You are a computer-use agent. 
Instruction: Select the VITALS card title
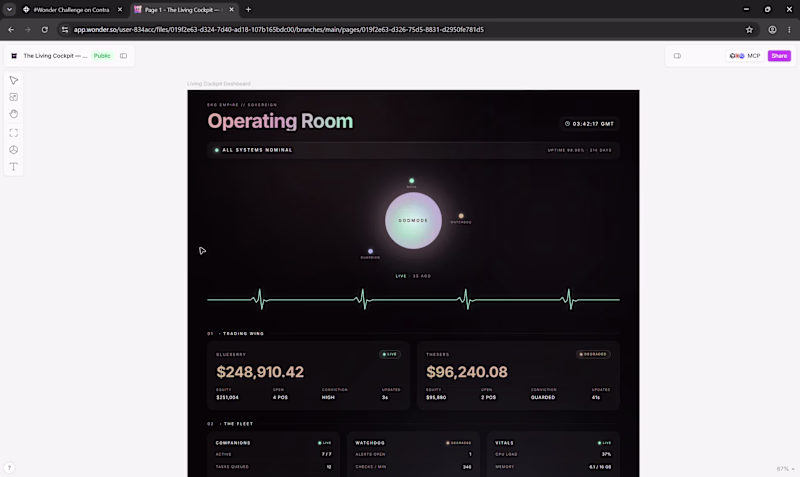coord(504,443)
